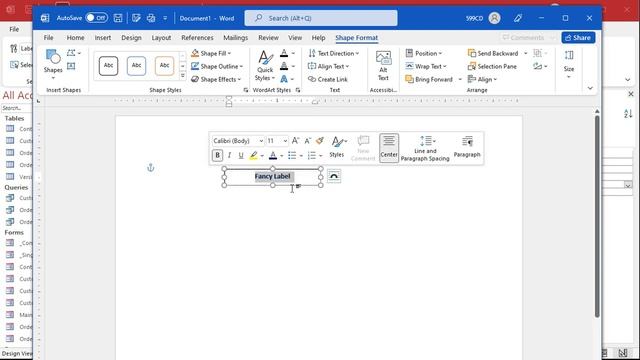640x360 pixels.
Task: Click the text highlight color icon
Action: click(253, 155)
